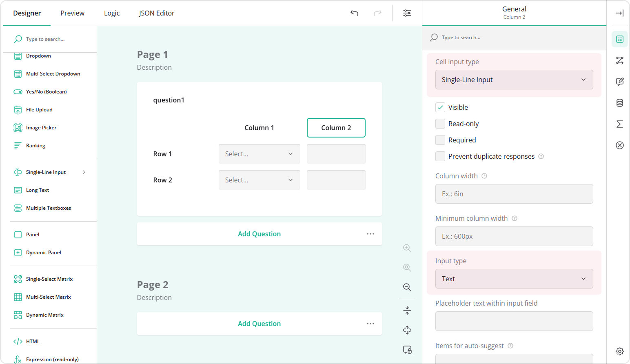Click Add Question on Page 1
The image size is (630, 364).
[259, 234]
